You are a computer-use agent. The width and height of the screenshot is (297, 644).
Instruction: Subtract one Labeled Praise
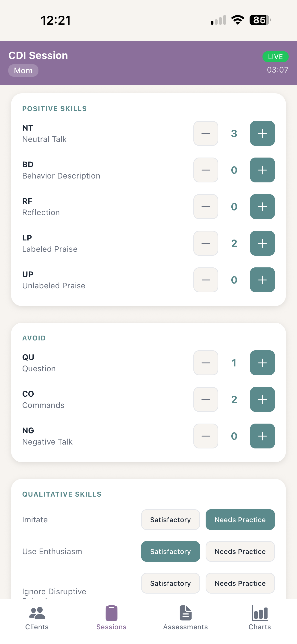(206, 243)
